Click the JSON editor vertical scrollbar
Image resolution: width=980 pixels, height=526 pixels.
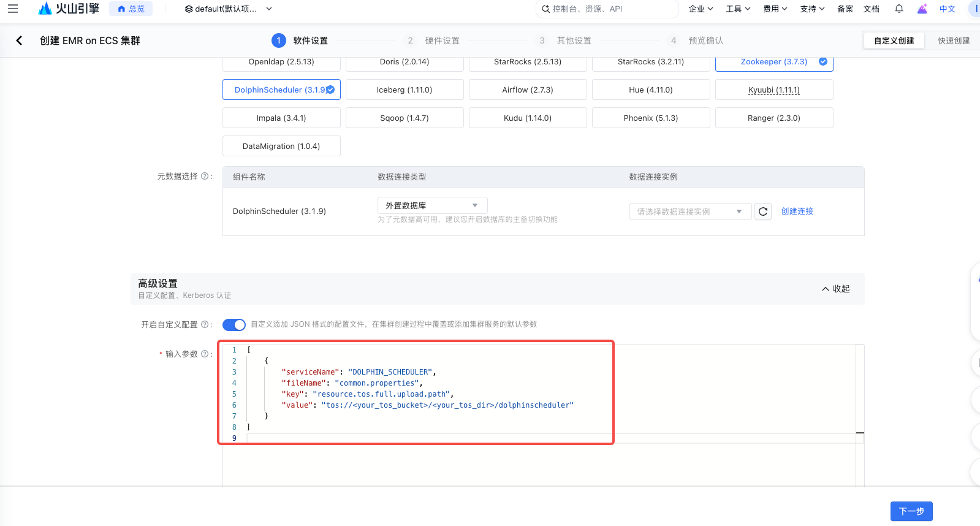[860, 416]
